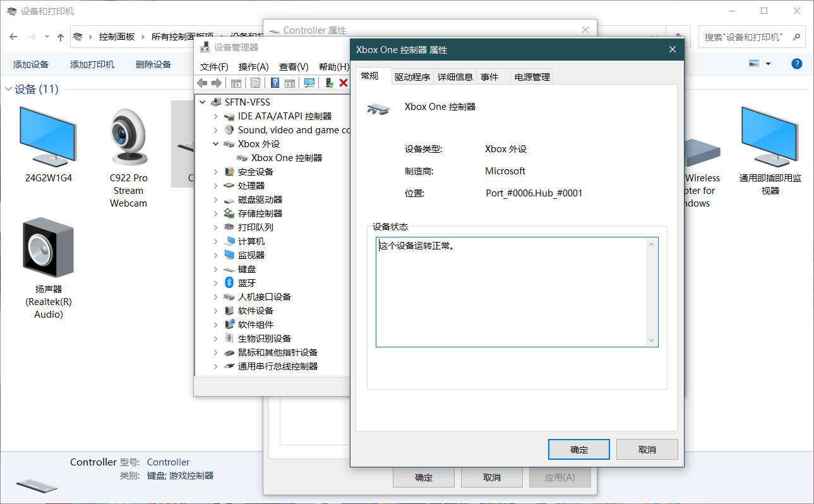Expand the 通用串行总线控制器 node
Screen dimensions: 814x504
tap(216, 366)
